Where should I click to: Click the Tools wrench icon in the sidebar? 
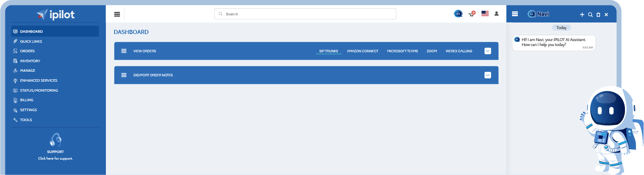pos(15,120)
